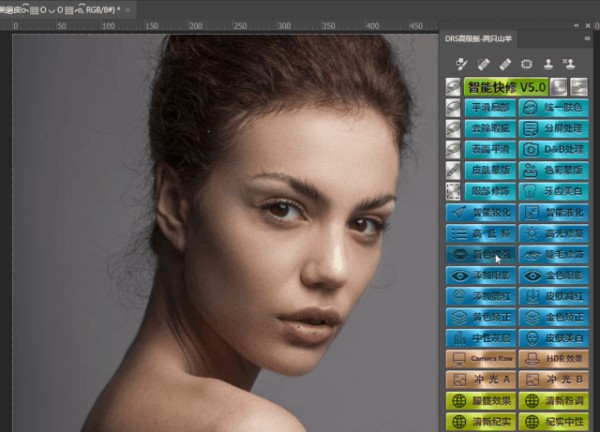Screen dimensions: 600x432
Task: Open the Camera Raw button
Action: 481,359
